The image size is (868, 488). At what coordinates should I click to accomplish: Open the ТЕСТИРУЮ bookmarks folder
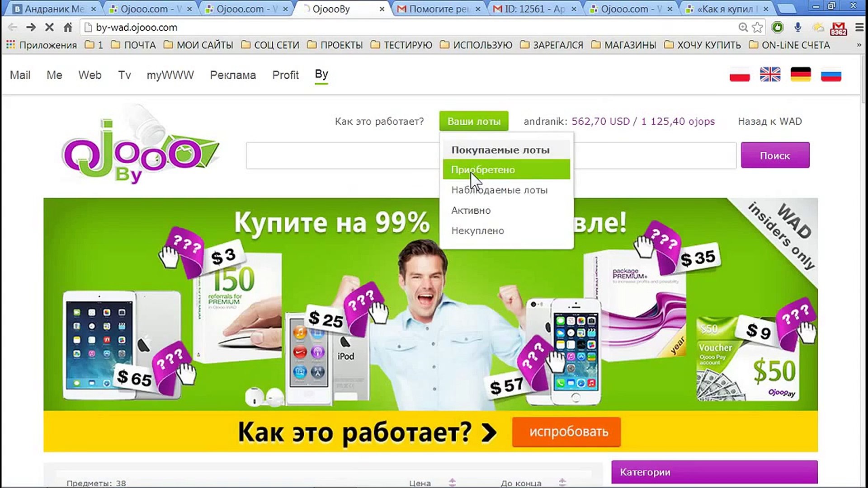click(401, 45)
